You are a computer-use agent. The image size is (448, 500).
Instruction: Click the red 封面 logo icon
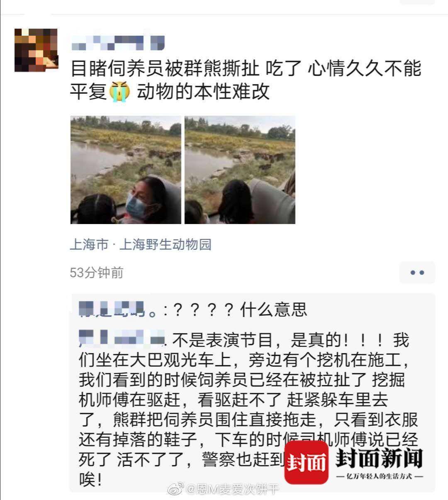point(306,462)
